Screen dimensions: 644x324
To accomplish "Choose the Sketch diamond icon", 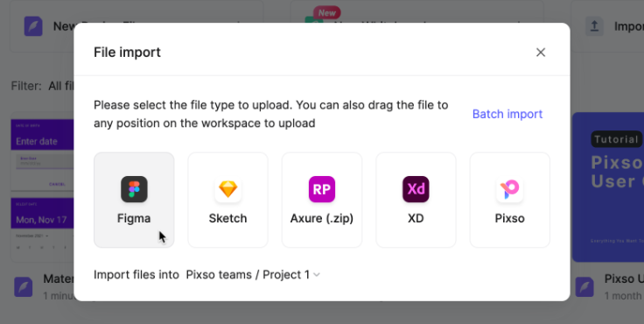I will click(228, 189).
